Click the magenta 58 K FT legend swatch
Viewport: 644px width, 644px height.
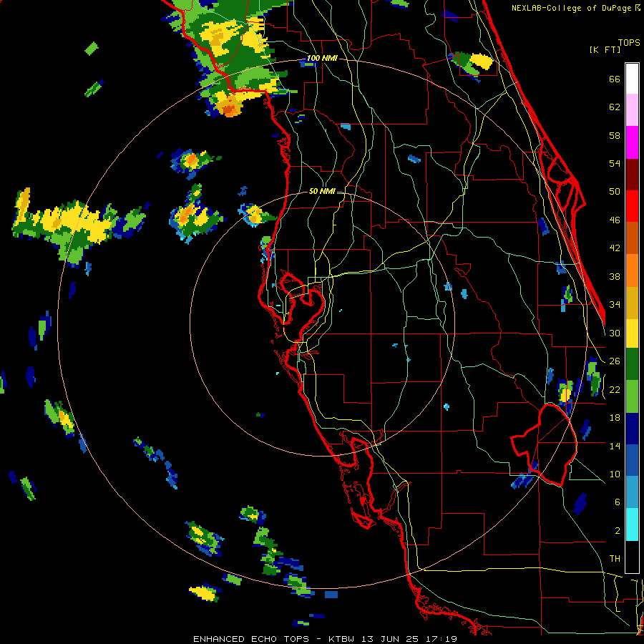click(632, 142)
